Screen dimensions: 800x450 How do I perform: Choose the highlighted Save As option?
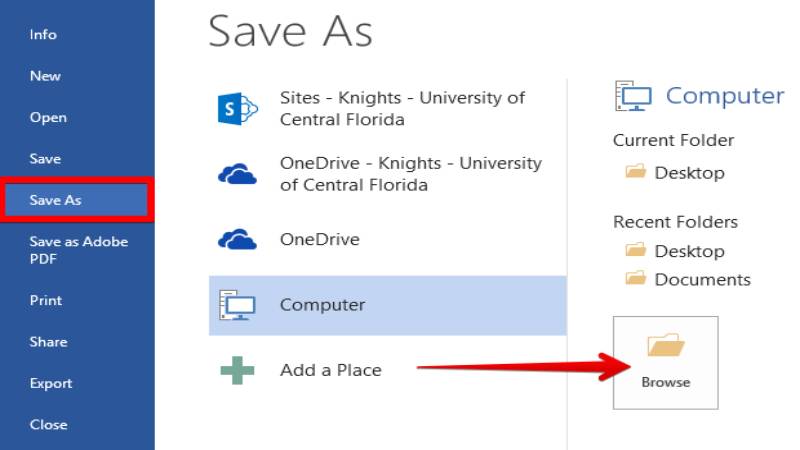[56, 200]
